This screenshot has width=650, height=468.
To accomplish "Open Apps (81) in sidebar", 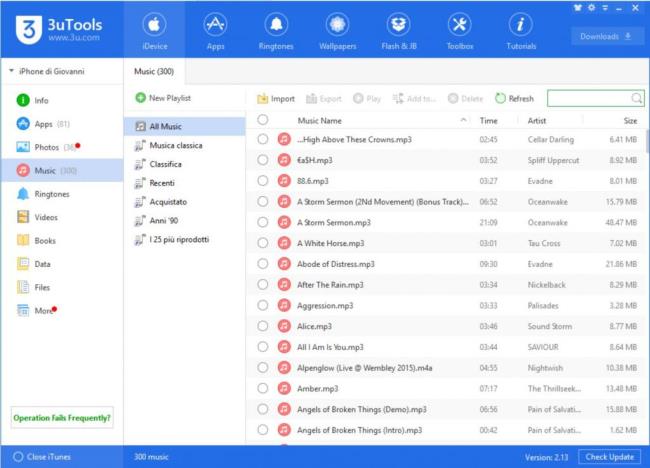I will 62,124.
